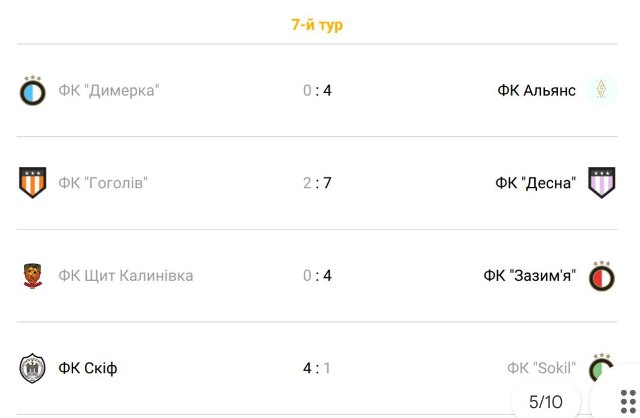Select the 7-й тур round heading
The width and height of the screenshot is (640, 418).
[317, 24]
